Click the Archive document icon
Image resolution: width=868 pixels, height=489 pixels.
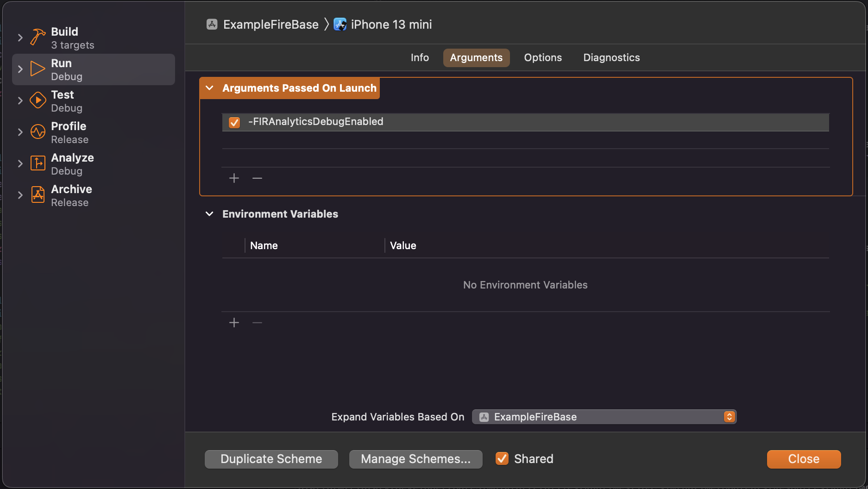pyautogui.click(x=38, y=194)
